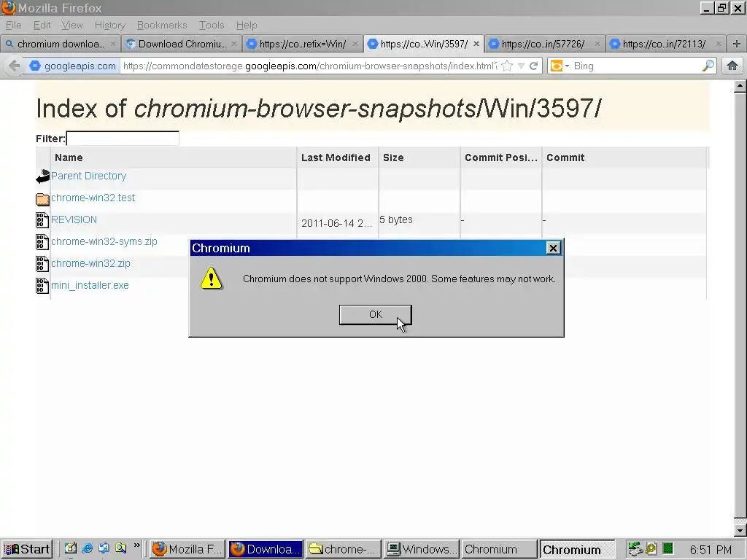Open the Bing search engine dropdown

[560, 66]
